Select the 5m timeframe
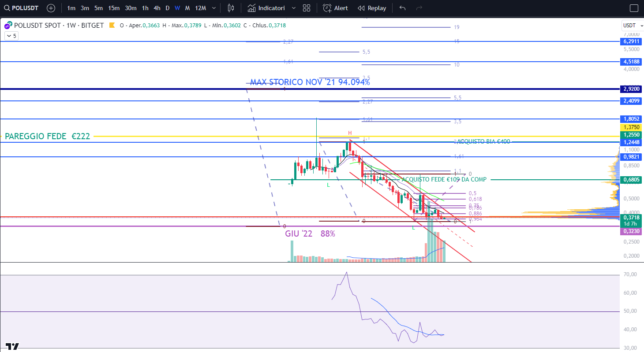Viewport: 644px width, 352px height. pos(99,8)
